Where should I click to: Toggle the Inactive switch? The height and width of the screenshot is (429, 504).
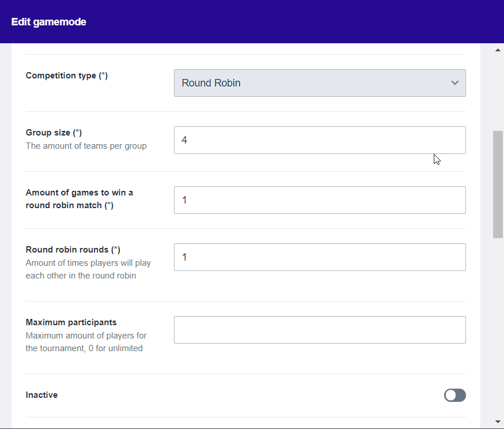[x=454, y=395]
